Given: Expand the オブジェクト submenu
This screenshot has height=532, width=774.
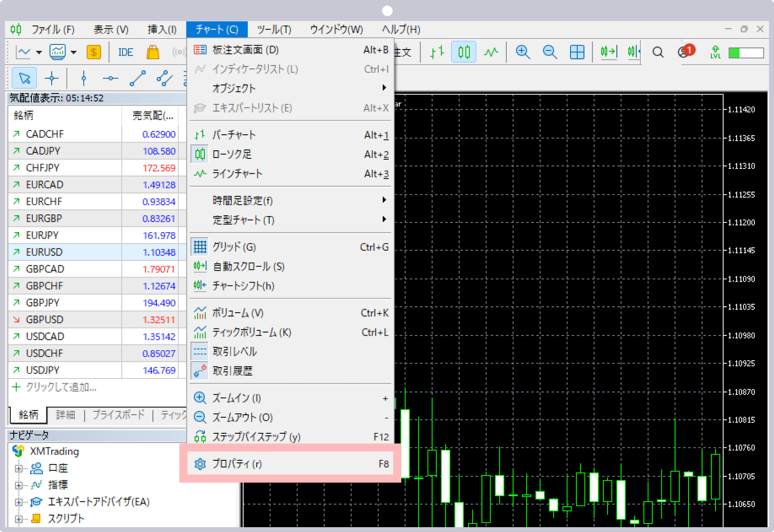Looking at the screenshot, I should coord(290,88).
